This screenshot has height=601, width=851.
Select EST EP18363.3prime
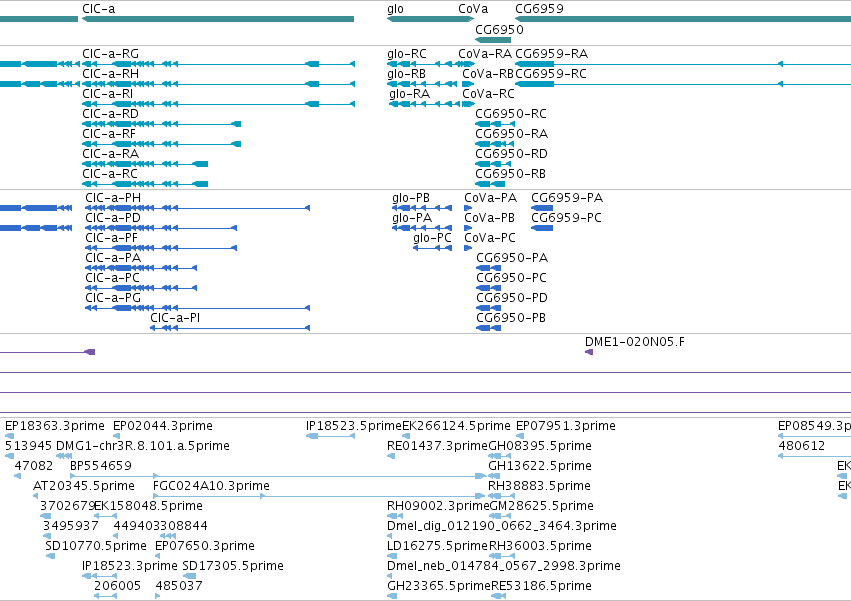(55, 426)
